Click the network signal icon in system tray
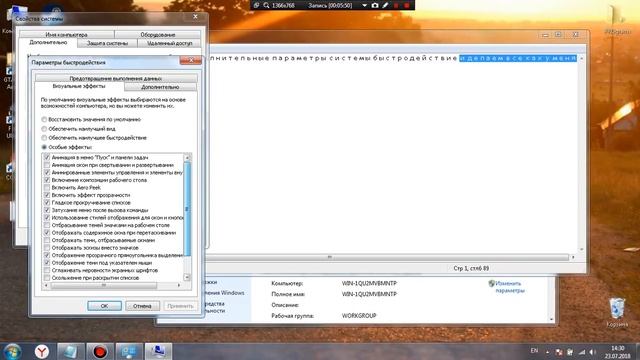 pos(582,352)
